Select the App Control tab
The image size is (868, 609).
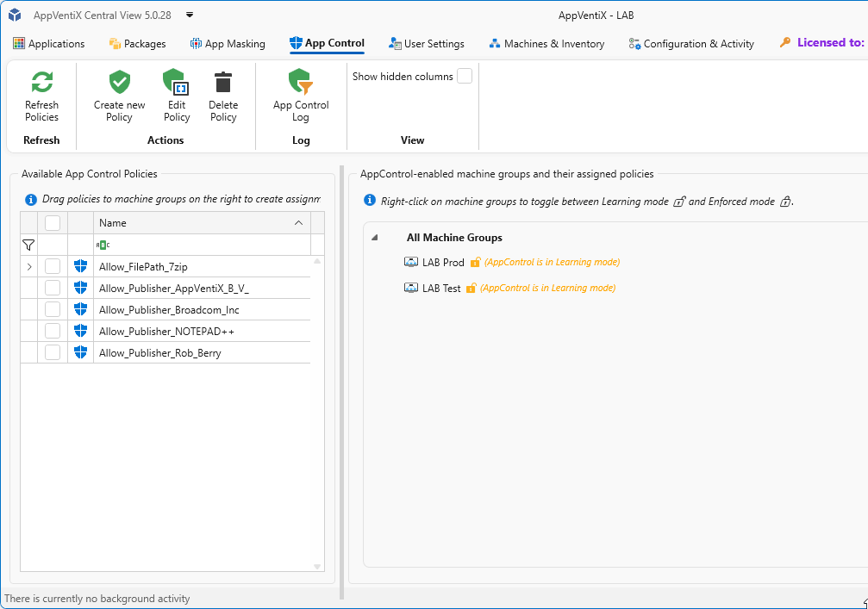(x=328, y=43)
